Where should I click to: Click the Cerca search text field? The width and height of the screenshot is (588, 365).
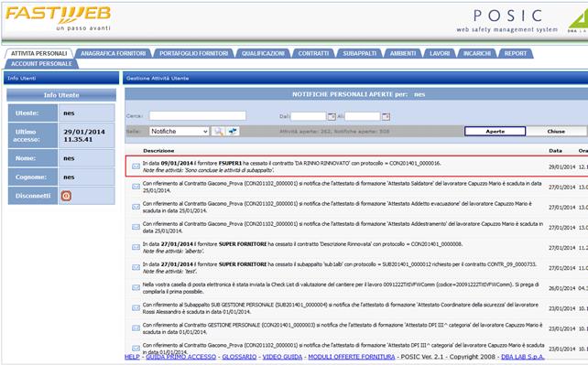198,115
